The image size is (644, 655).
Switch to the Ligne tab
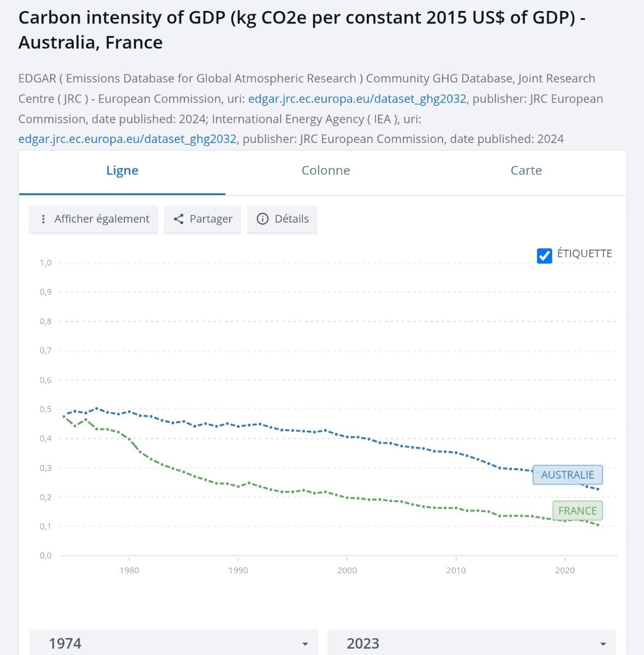point(122,171)
